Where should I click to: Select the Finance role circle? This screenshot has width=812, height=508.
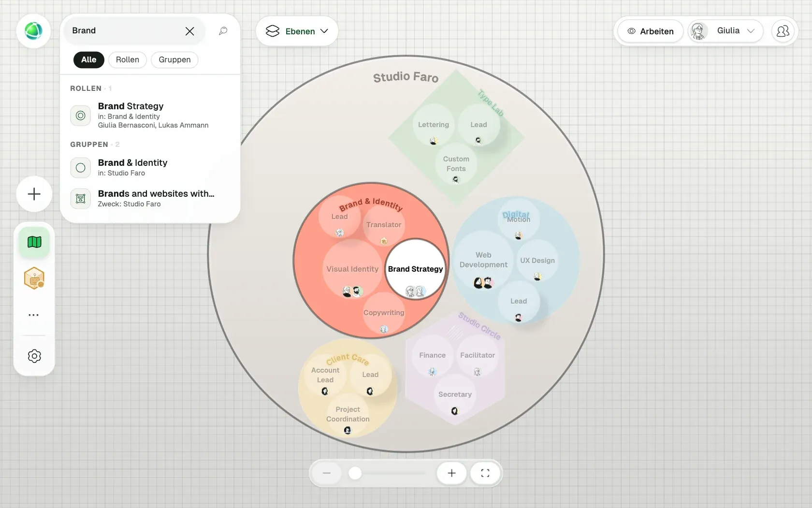tap(433, 355)
